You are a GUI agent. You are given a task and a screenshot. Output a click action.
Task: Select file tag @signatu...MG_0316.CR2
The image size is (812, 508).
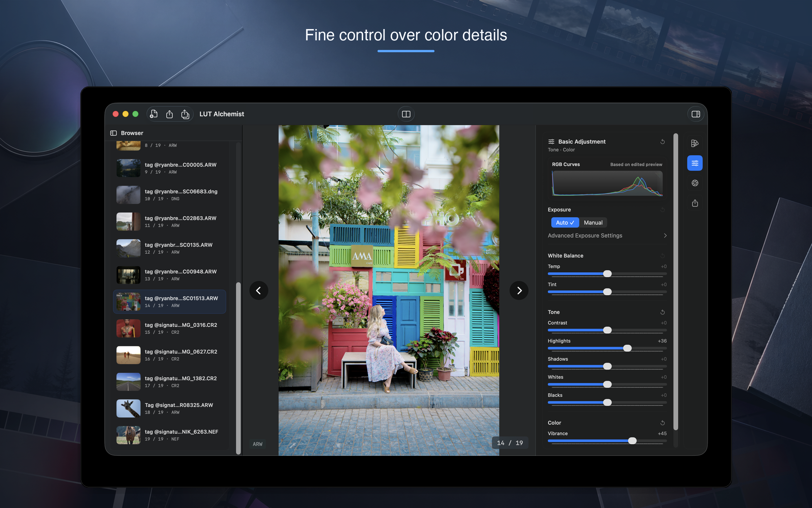click(x=169, y=328)
